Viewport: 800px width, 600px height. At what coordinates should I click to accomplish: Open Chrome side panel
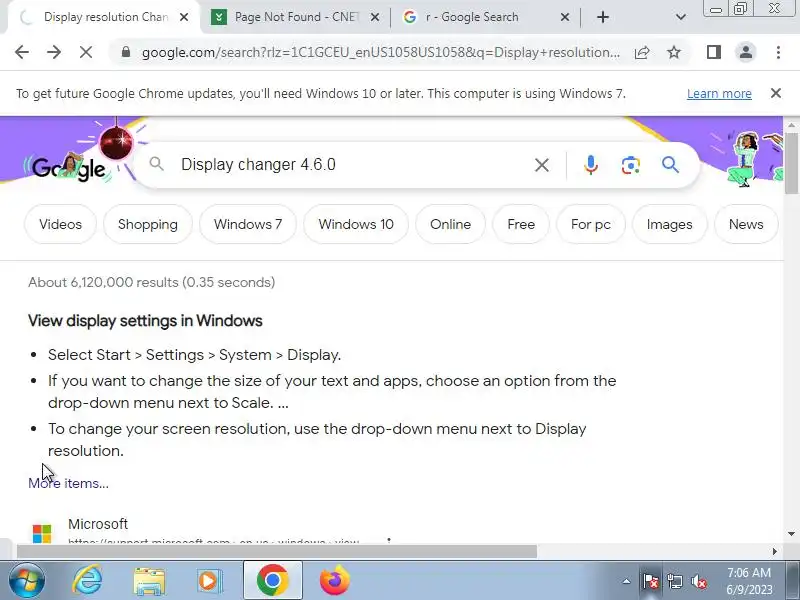click(714, 52)
